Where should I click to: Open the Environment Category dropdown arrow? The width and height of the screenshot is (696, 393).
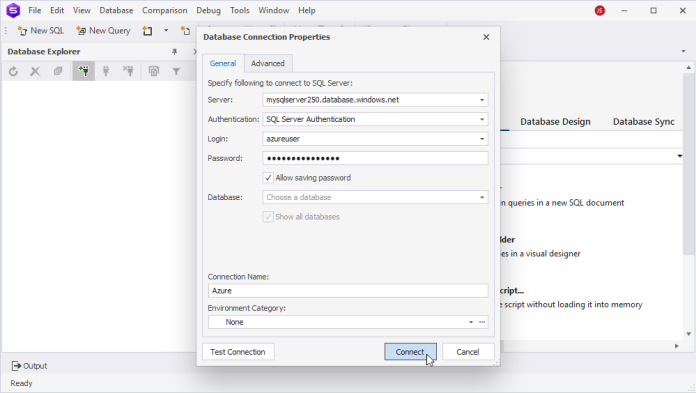pyautogui.click(x=471, y=322)
